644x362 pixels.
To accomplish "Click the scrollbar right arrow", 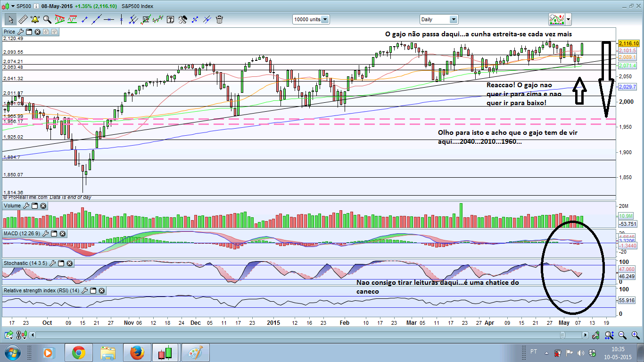I will 585,335.
